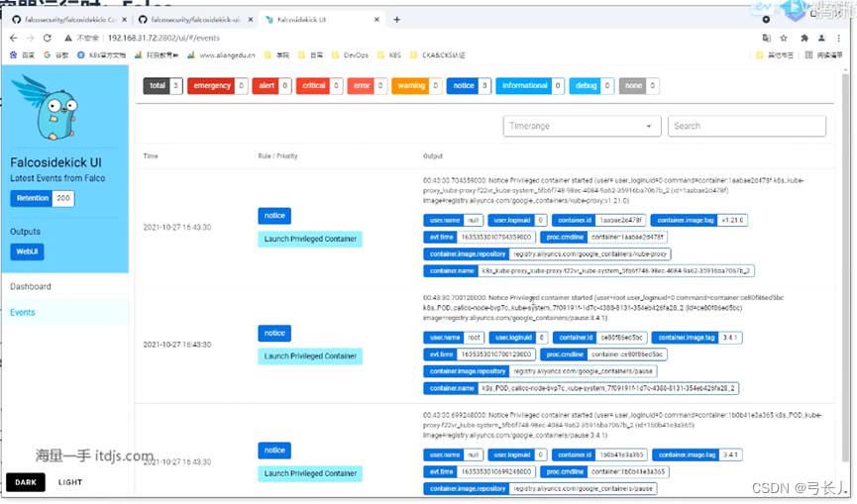Switch to first falcosecurity/falcosidekick GitHub tab
Image resolution: width=857 pixels, height=504 pixels.
coord(68,20)
